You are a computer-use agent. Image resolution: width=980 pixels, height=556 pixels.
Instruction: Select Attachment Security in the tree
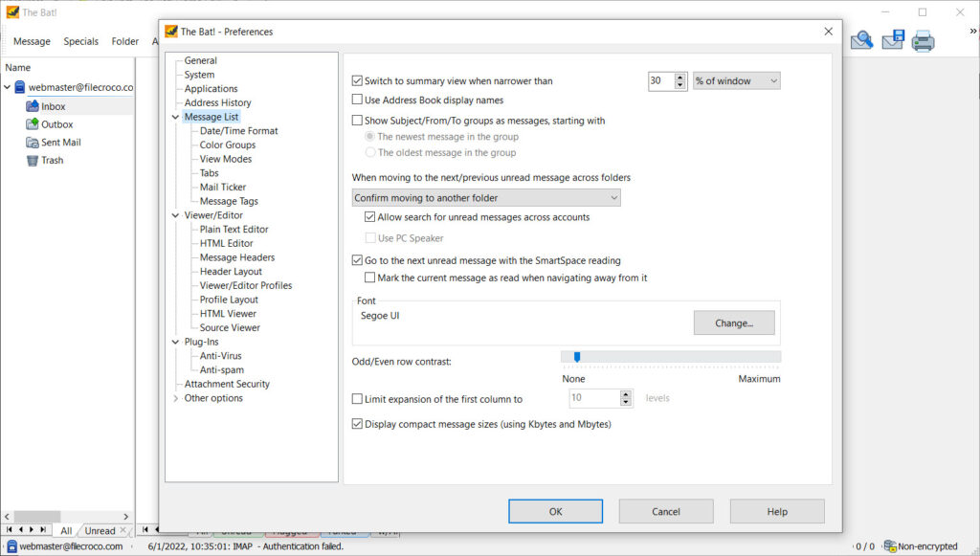pos(227,384)
